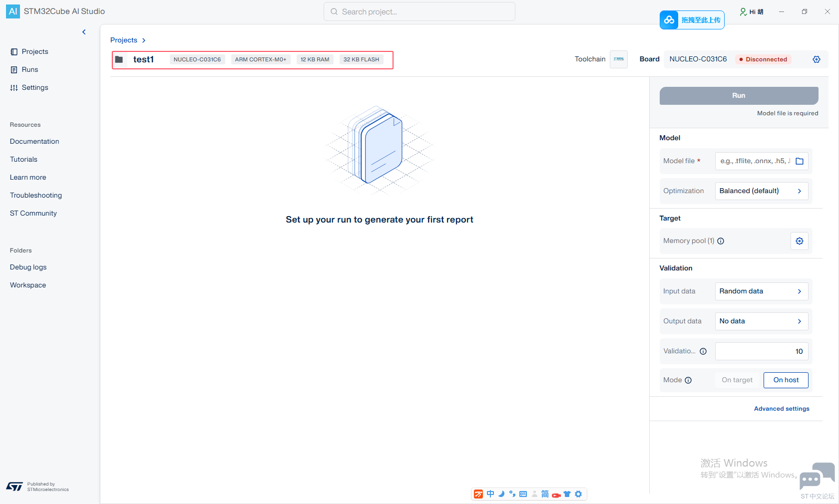The image size is (839, 504).
Task: Click the STM32Cube AI logo icon
Action: pos(13,11)
